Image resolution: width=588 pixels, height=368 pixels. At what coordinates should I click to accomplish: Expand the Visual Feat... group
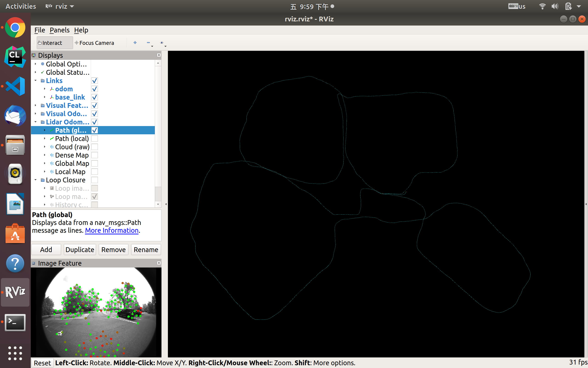[x=35, y=105]
